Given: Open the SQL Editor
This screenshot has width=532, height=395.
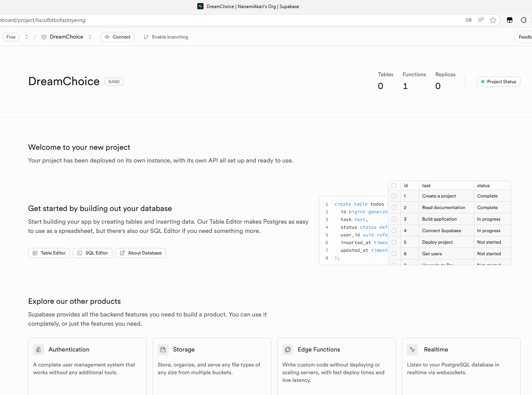Looking at the screenshot, I should tap(92, 253).
